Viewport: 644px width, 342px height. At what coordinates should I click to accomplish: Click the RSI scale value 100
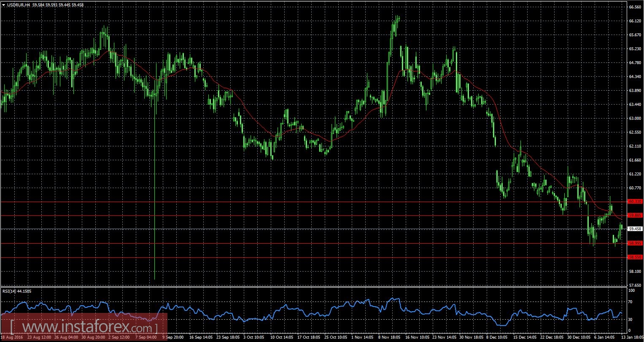[632, 291]
